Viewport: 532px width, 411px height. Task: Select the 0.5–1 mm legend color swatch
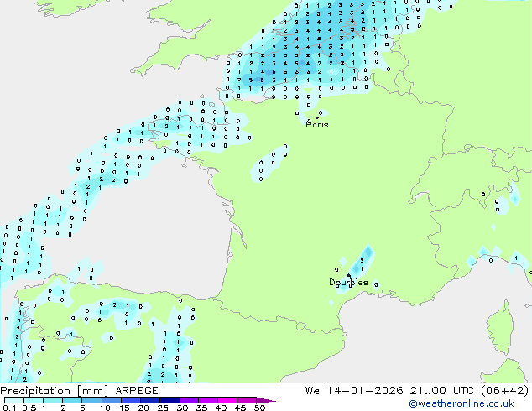click(x=34, y=400)
